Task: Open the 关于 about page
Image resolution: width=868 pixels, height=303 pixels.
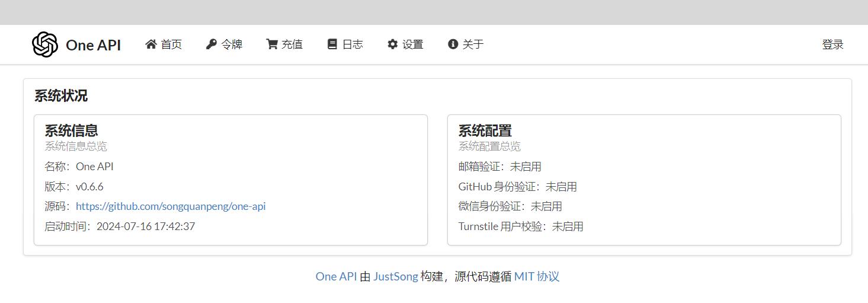Action: click(x=466, y=44)
